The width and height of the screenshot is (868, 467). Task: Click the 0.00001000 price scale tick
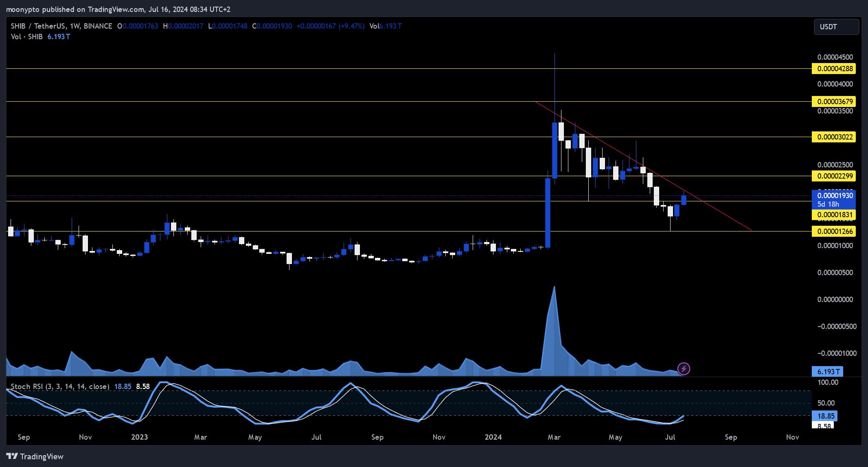click(x=835, y=246)
